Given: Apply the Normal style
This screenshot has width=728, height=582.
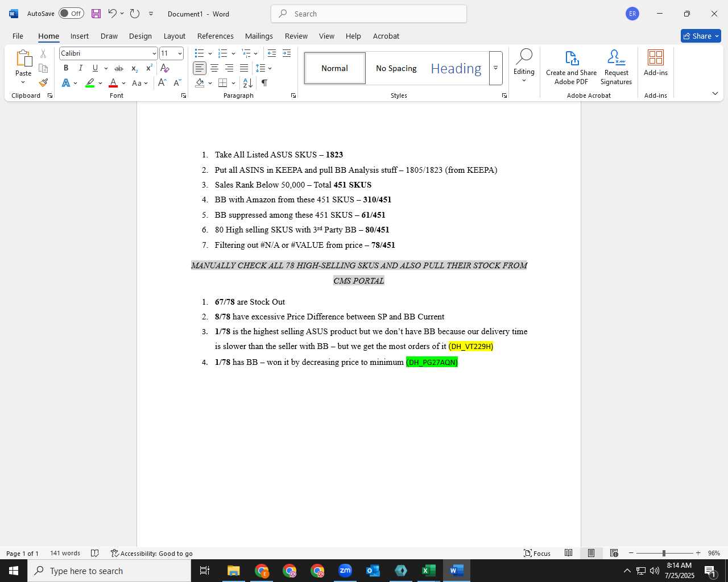Looking at the screenshot, I should [335, 68].
